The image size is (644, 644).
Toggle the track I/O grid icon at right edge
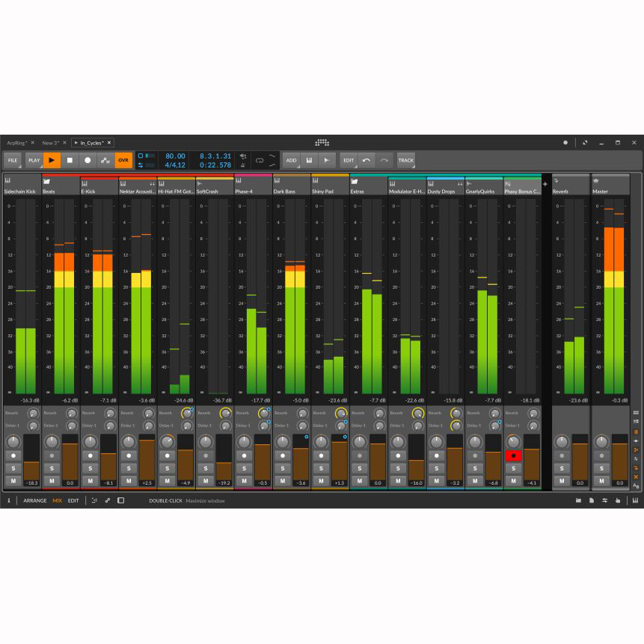(637, 412)
